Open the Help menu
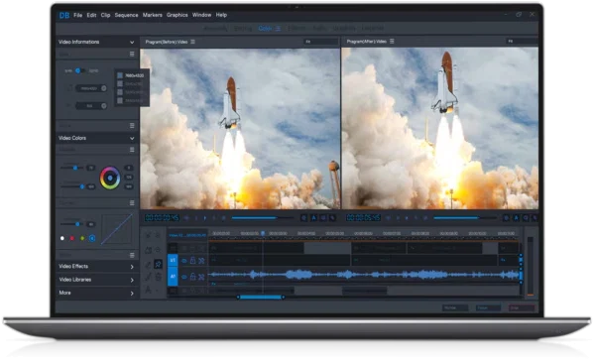The image size is (594, 364). (221, 15)
